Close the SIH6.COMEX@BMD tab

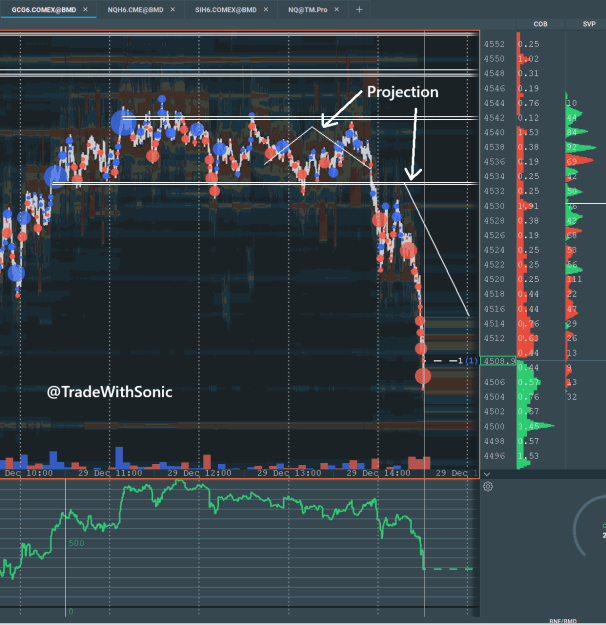[x=266, y=9]
